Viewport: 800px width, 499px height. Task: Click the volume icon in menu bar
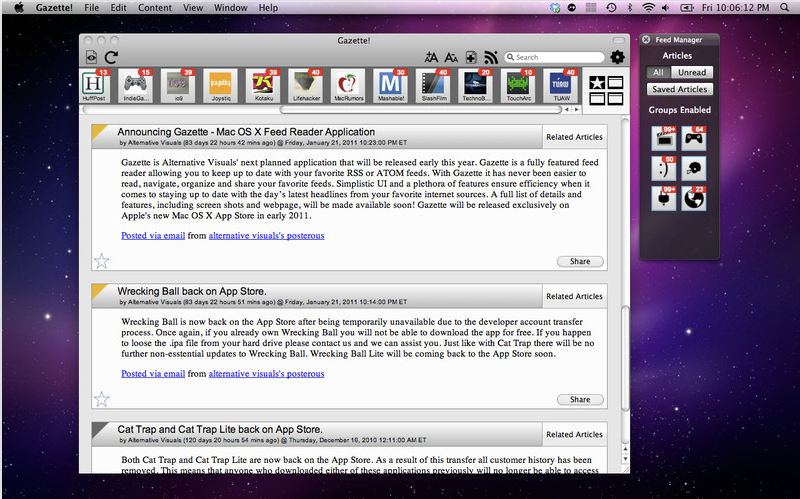tap(666, 8)
